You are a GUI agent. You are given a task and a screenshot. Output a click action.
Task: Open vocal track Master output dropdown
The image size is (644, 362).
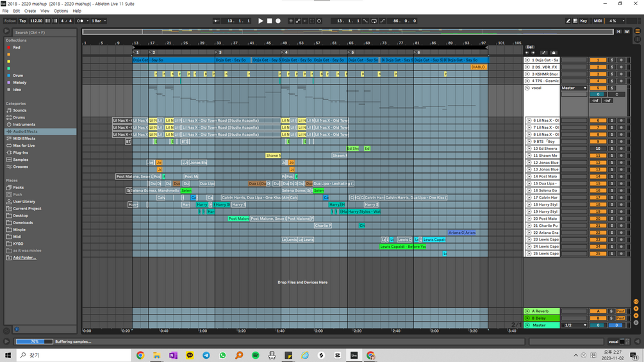click(x=574, y=88)
